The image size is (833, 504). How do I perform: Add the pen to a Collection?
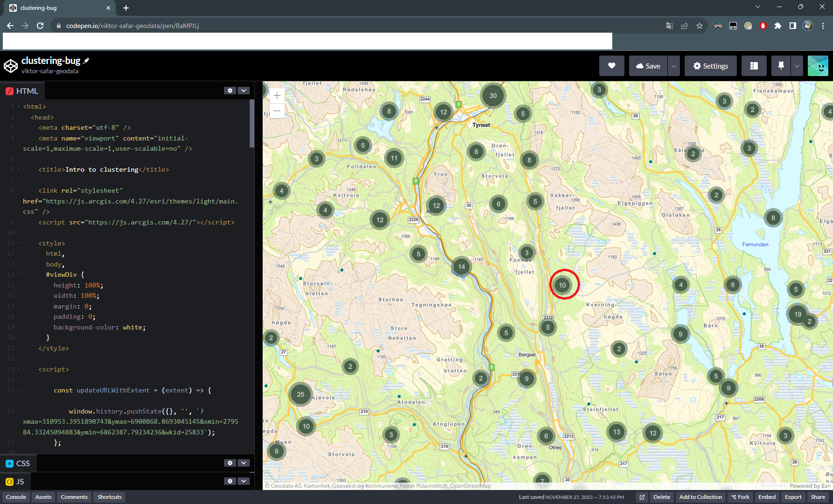[x=700, y=497]
